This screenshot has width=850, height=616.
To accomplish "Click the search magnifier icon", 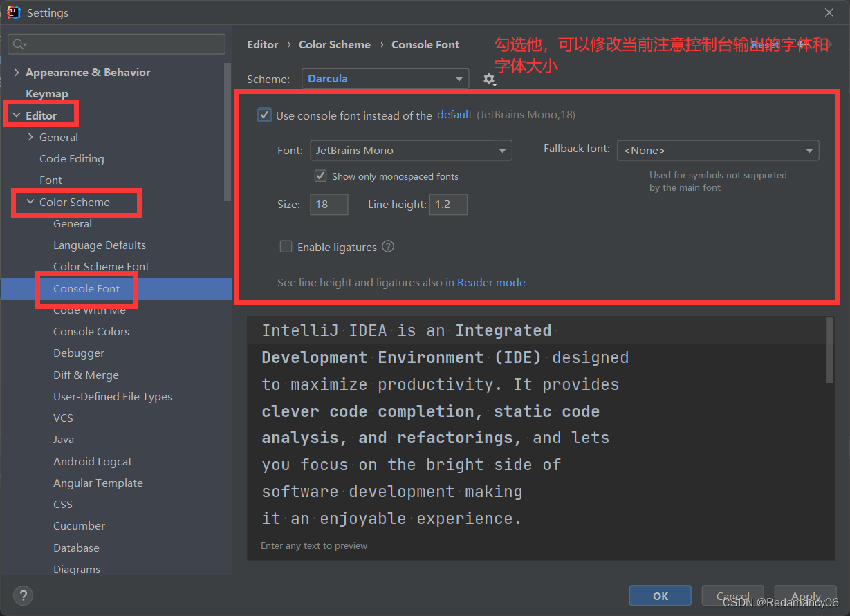I will pyautogui.click(x=19, y=44).
